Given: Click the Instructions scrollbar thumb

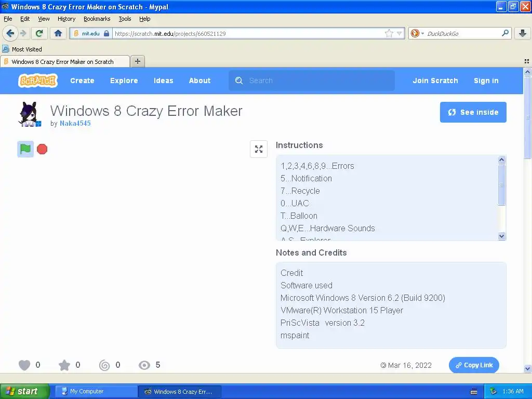Looking at the screenshot, I should tap(501, 185).
